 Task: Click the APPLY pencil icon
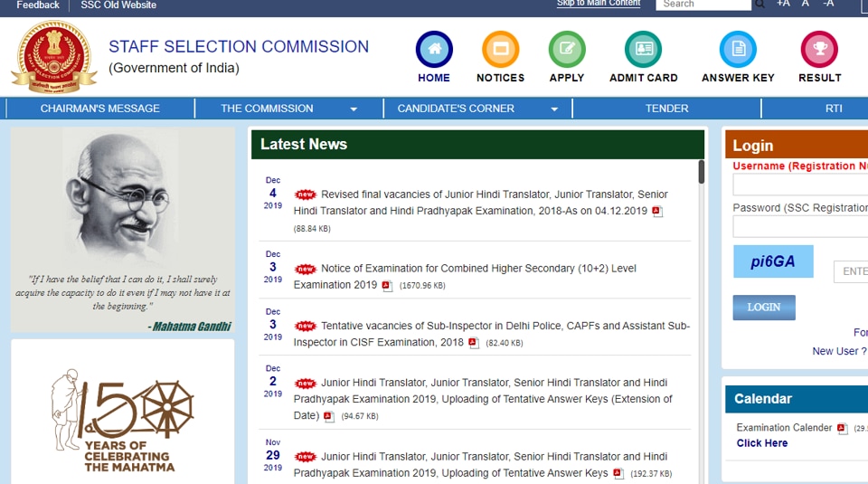[x=567, y=49]
